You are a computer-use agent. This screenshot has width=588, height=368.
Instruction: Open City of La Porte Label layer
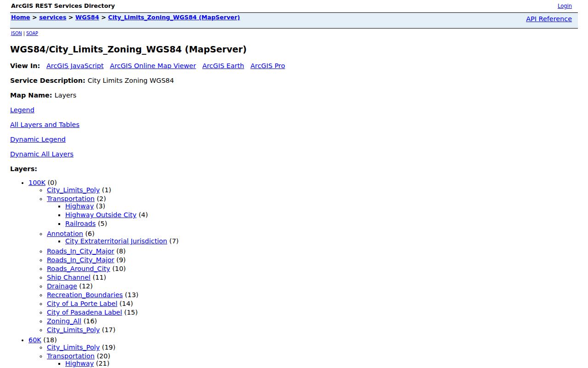pyautogui.click(x=82, y=304)
